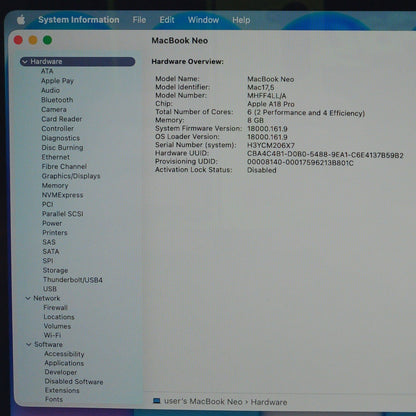Open the File menu
Screen dimensions: 416x416
(x=139, y=20)
